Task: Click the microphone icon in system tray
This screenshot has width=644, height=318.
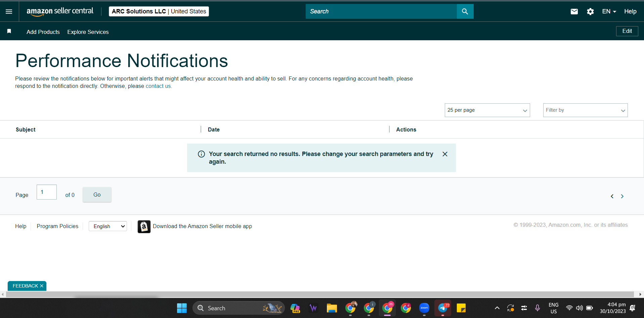Action: (538, 308)
